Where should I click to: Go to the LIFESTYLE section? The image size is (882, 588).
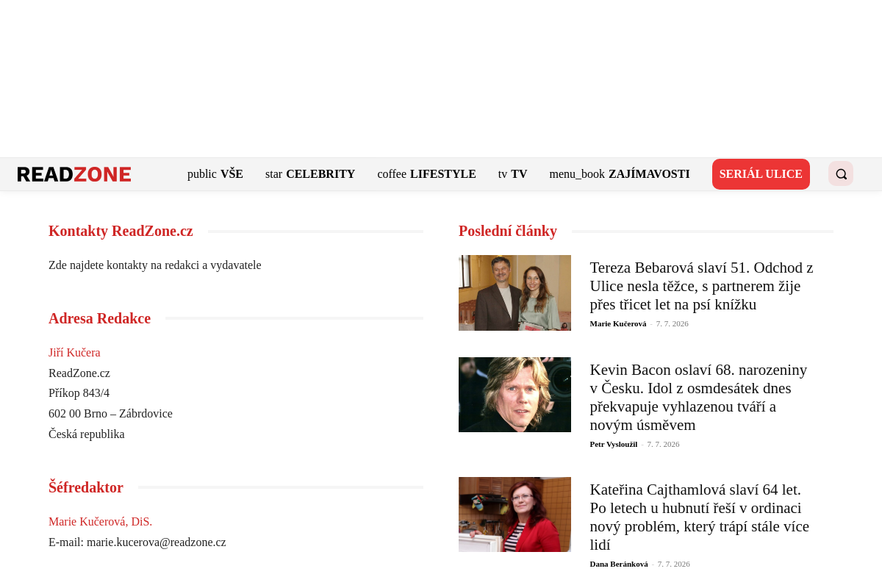pos(427,174)
